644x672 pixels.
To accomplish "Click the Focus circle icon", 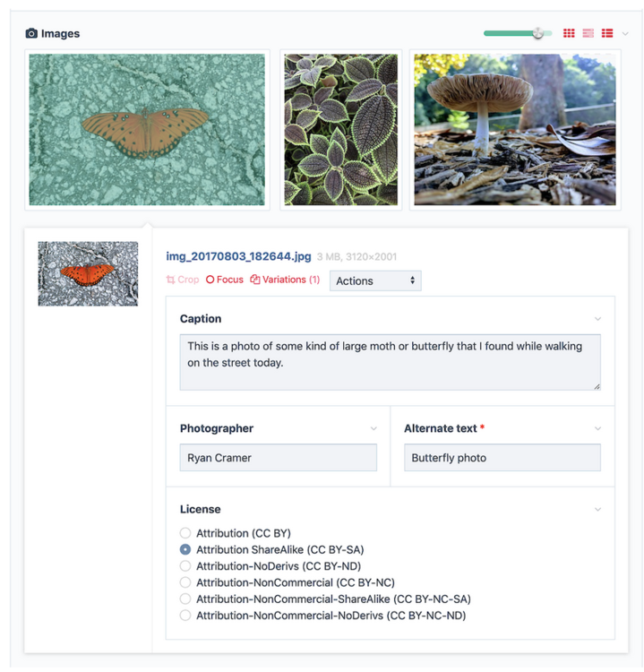I will (210, 280).
